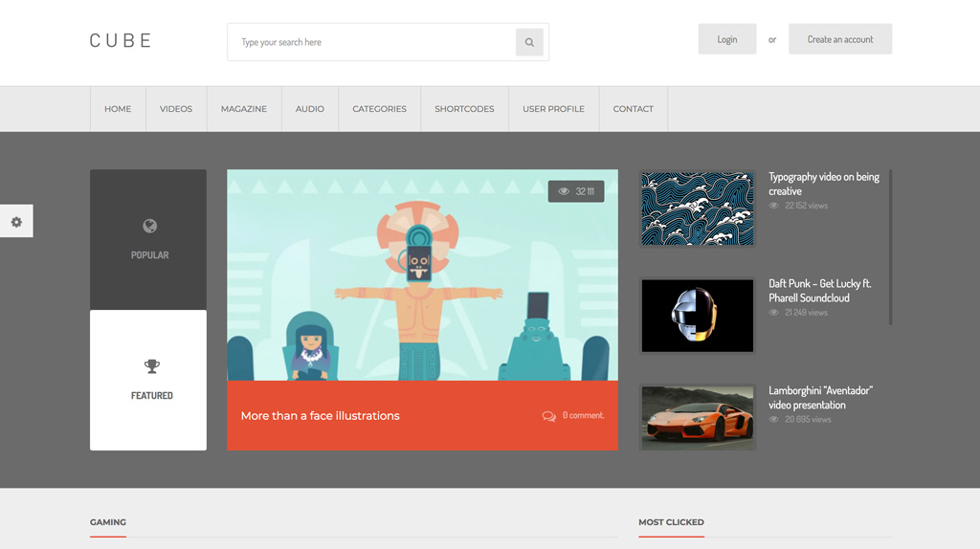Open the Home menu item

118,109
